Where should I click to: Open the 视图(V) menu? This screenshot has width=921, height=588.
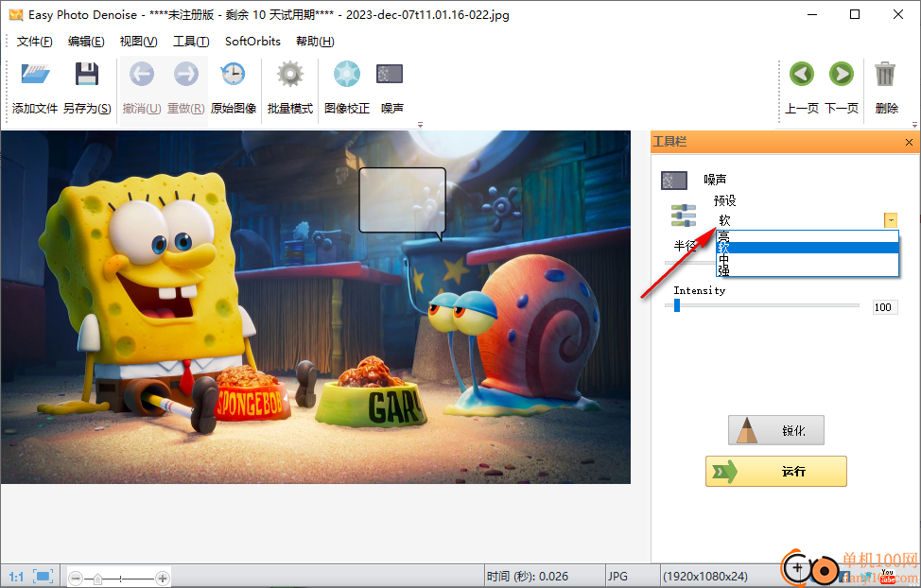[x=139, y=41]
